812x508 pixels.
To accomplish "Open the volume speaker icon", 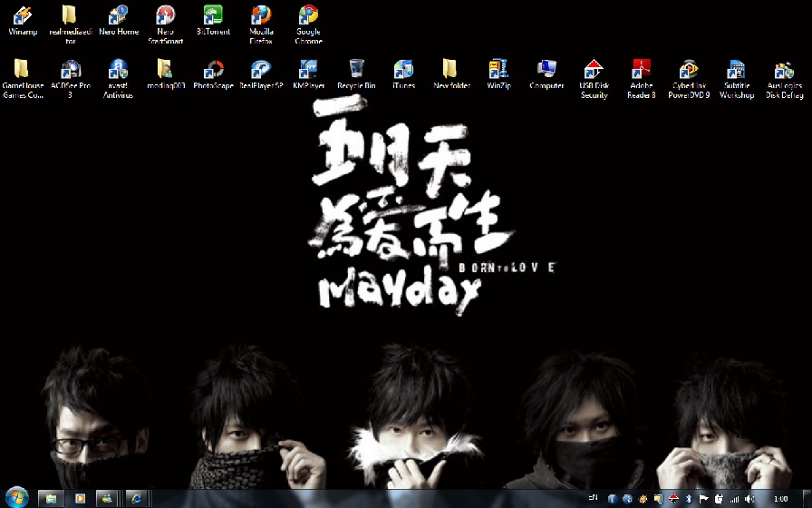I will tap(749, 499).
